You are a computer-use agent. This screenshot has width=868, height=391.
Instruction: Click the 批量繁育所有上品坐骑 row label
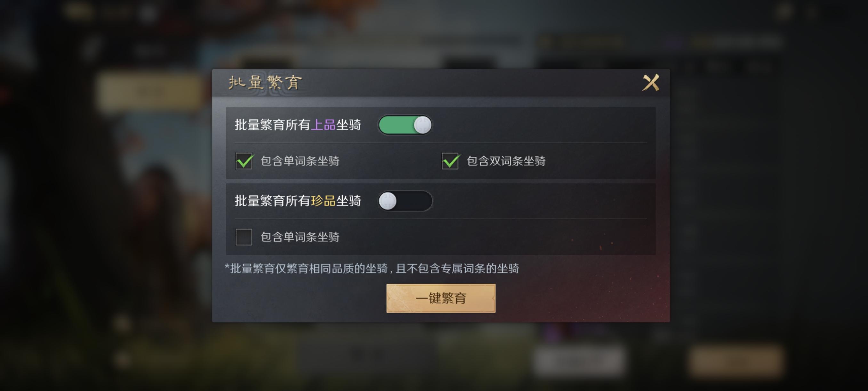tap(298, 125)
